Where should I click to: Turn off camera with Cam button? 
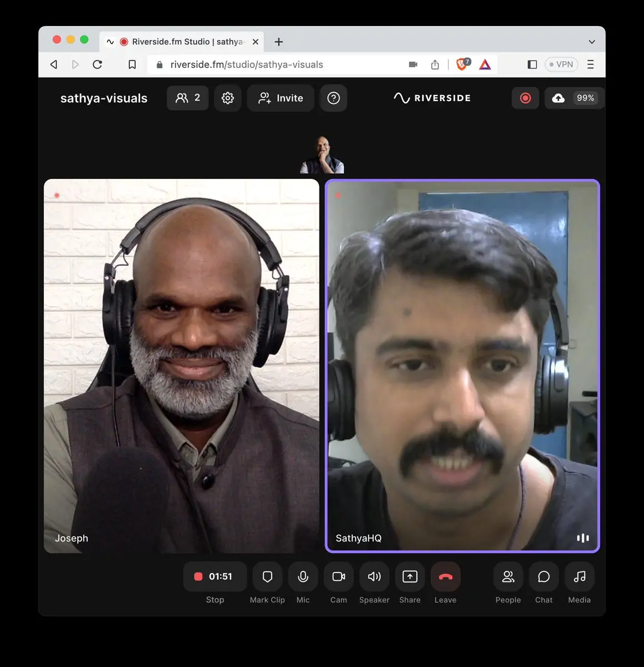point(338,577)
